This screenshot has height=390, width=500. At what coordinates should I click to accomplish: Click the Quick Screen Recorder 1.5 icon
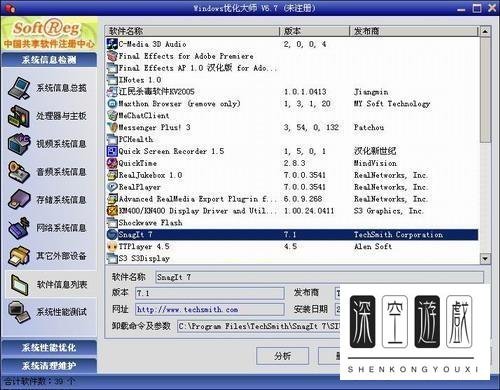[x=112, y=151]
